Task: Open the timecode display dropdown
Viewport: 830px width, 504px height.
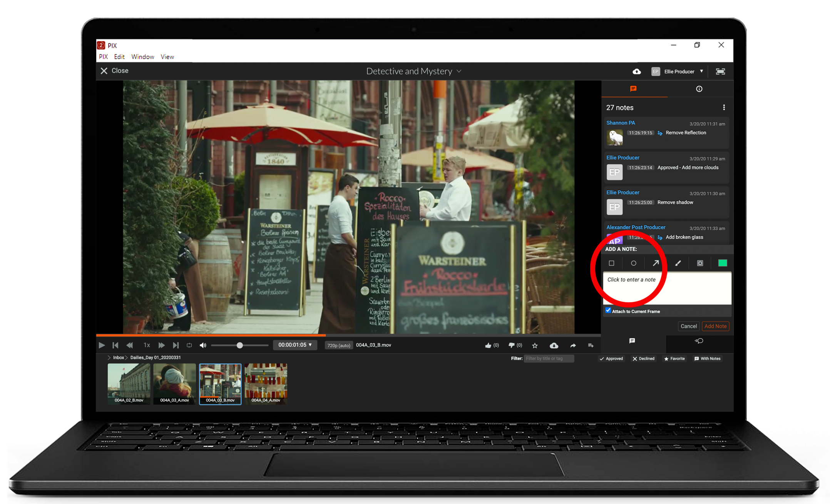Action: click(295, 345)
